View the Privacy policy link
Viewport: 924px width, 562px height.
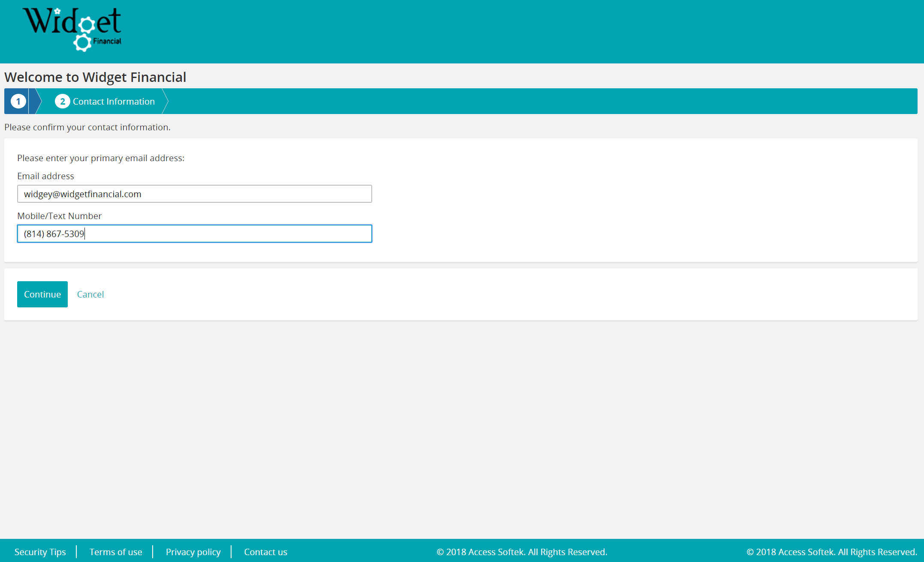tap(193, 552)
